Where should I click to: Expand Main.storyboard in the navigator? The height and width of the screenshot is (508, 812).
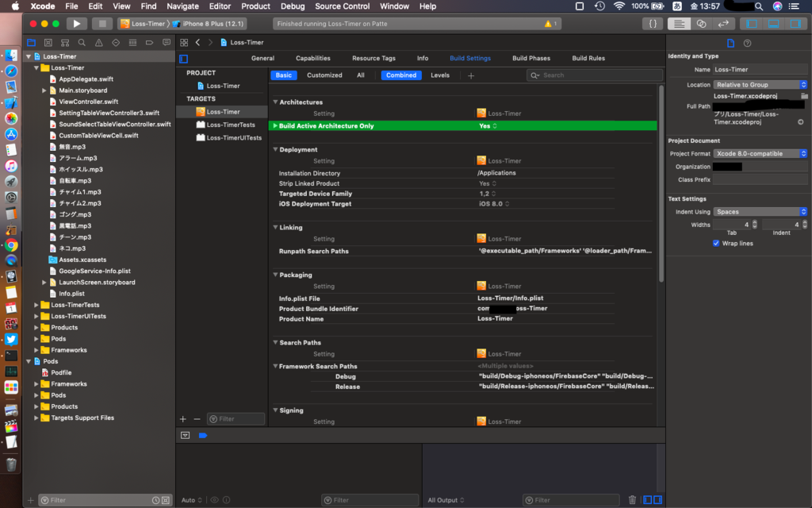click(x=44, y=90)
